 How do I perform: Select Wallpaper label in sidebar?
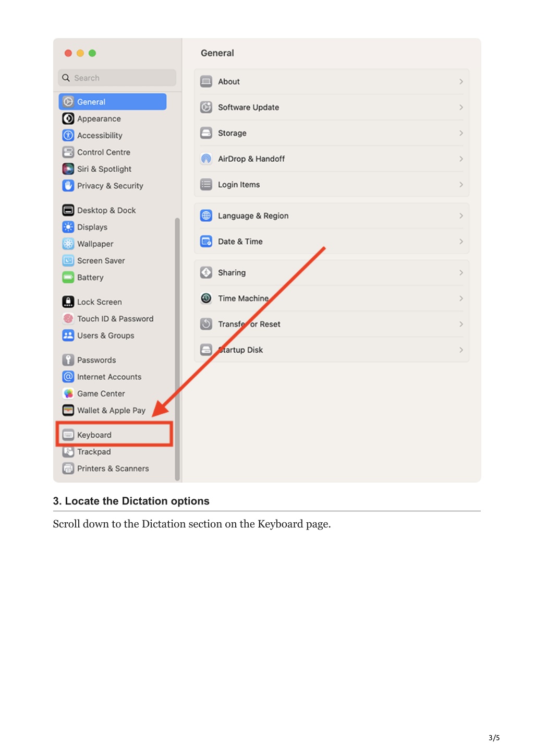click(x=95, y=244)
